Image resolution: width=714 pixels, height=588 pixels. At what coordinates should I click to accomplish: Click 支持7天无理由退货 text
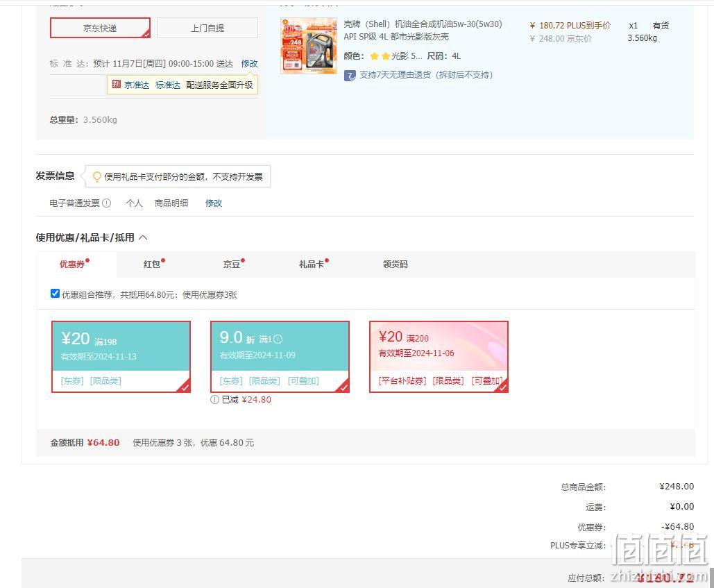point(426,75)
